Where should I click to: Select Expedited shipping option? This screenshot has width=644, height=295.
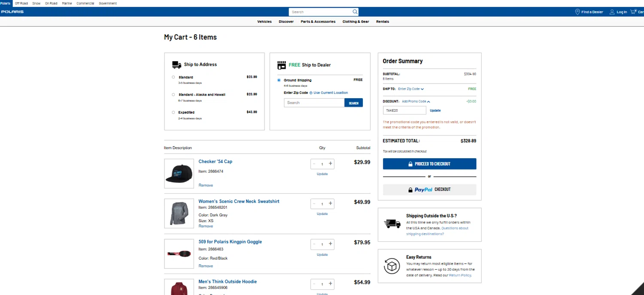(173, 112)
